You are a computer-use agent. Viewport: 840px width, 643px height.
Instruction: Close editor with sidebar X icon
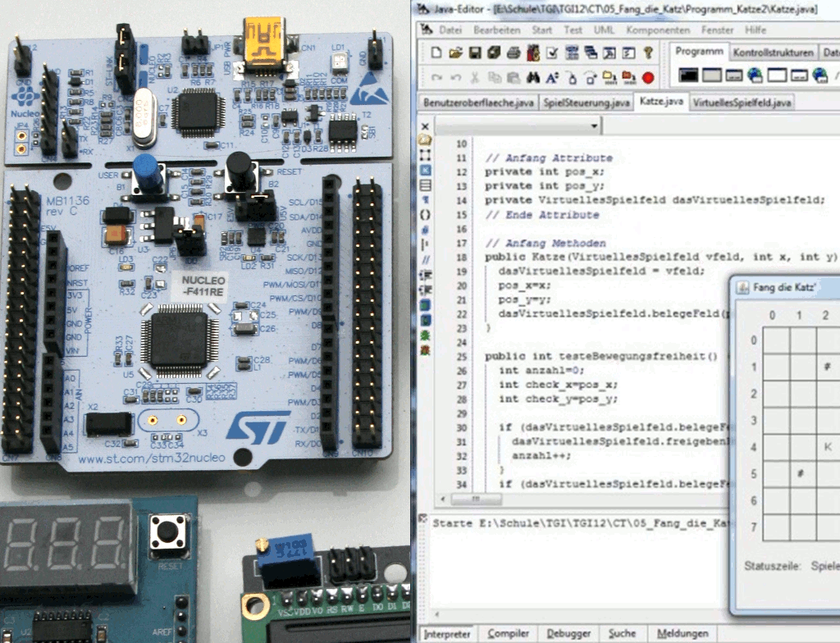tap(425, 126)
